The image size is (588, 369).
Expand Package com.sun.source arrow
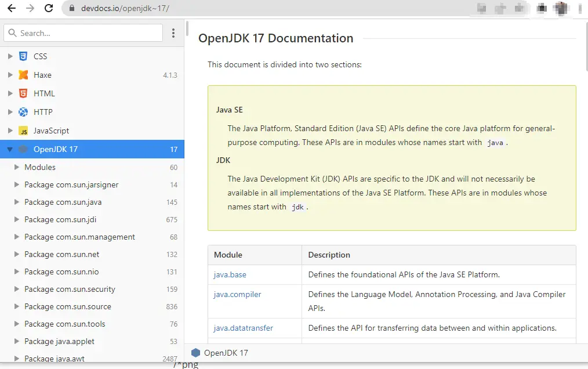click(16, 306)
